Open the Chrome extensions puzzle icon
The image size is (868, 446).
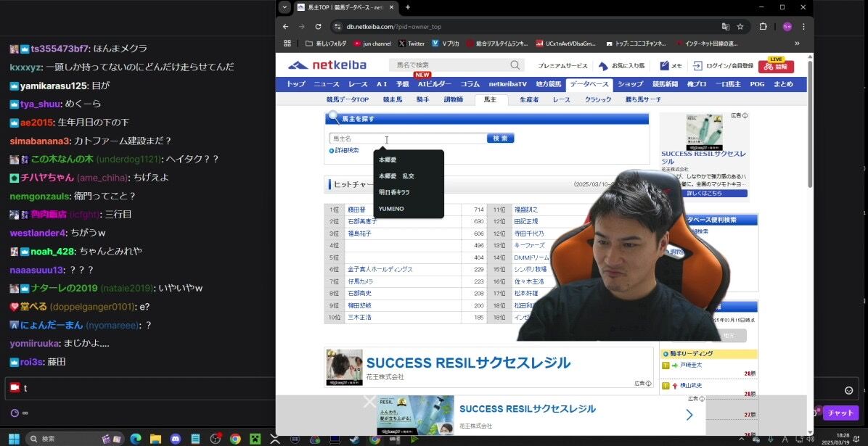pos(763,27)
